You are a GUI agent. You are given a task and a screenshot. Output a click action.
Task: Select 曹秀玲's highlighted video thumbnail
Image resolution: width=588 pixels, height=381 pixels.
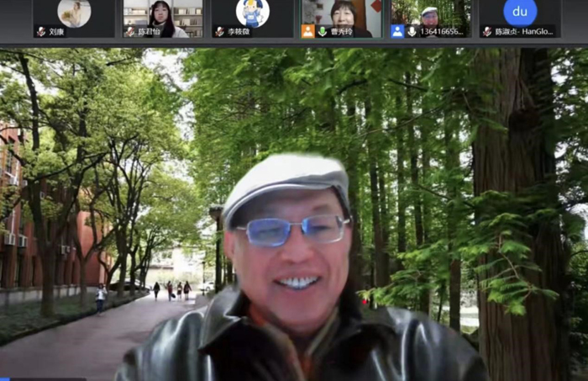[342, 13]
